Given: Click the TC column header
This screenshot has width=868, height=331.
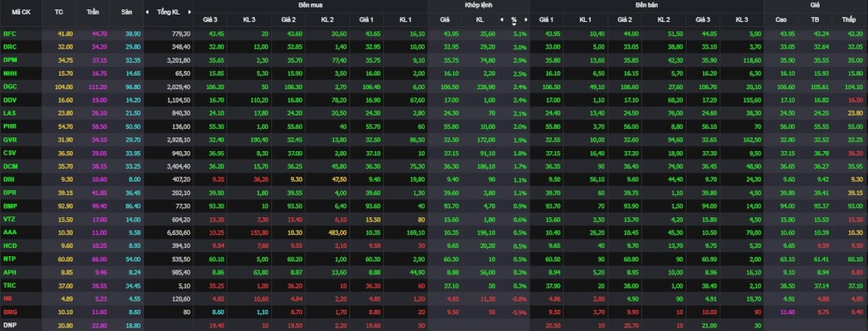Looking at the screenshot, I should [x=60, y=12].
